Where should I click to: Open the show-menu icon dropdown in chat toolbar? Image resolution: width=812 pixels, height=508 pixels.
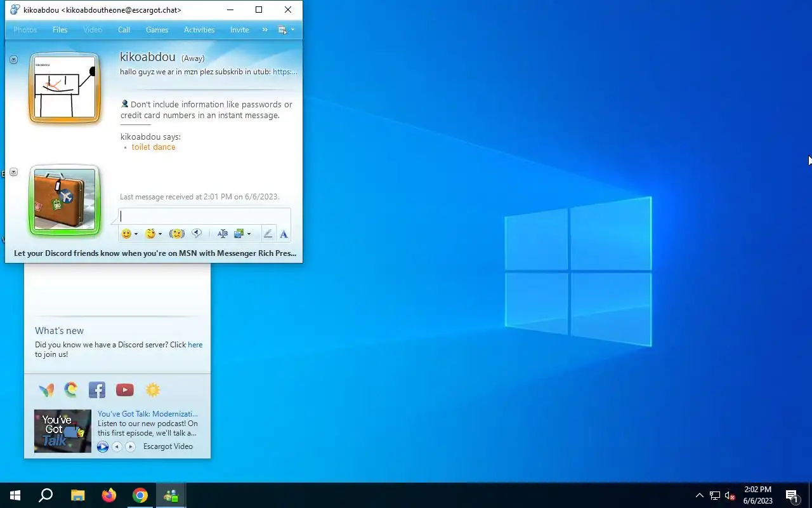point(286,30)
